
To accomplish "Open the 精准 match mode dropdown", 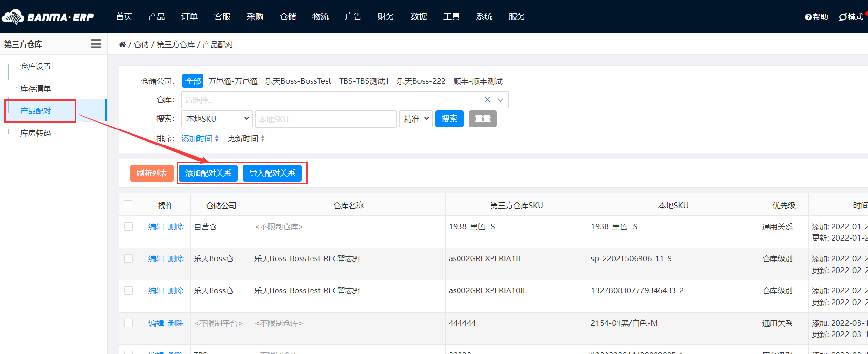I will point(416,119).
